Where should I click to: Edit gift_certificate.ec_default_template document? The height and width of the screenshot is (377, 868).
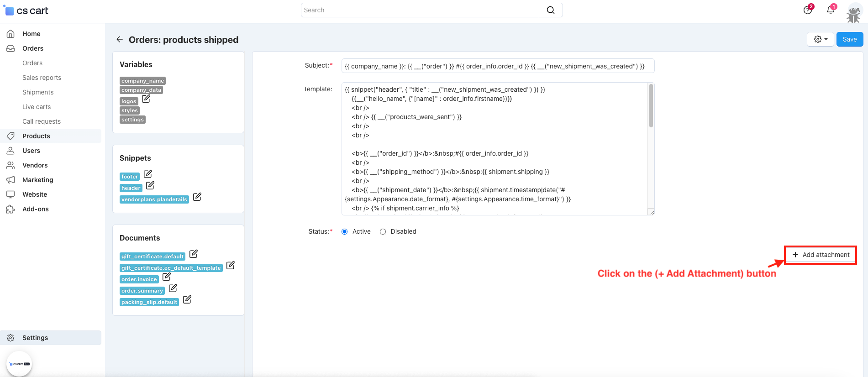pyautogui.click(x=231, y=265)
